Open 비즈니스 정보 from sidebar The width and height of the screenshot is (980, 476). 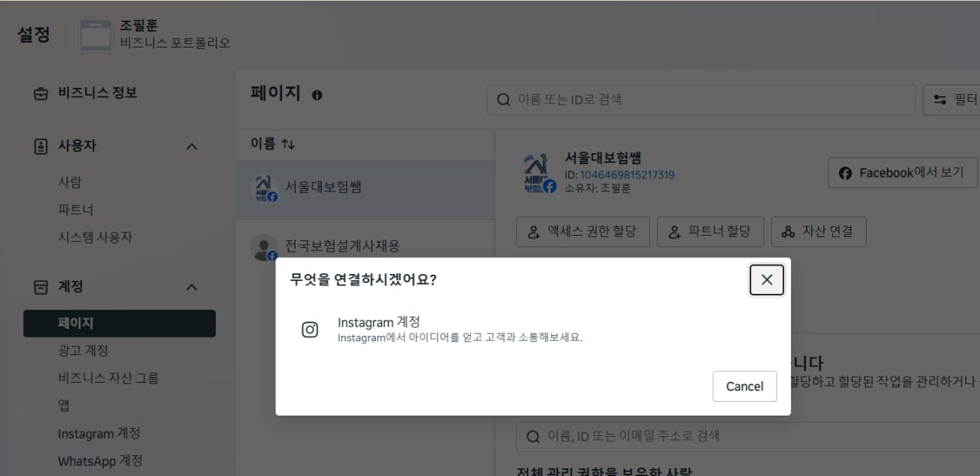pyautogui.click(x=97, y=93)
